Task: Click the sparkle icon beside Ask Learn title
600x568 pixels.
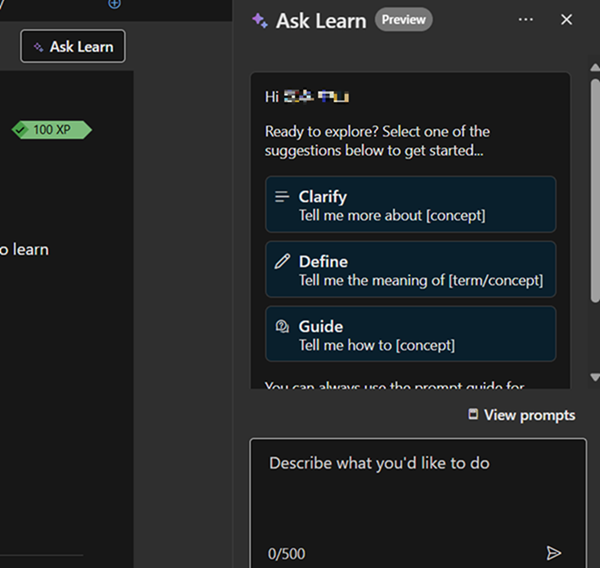Action: pos(260,20)
